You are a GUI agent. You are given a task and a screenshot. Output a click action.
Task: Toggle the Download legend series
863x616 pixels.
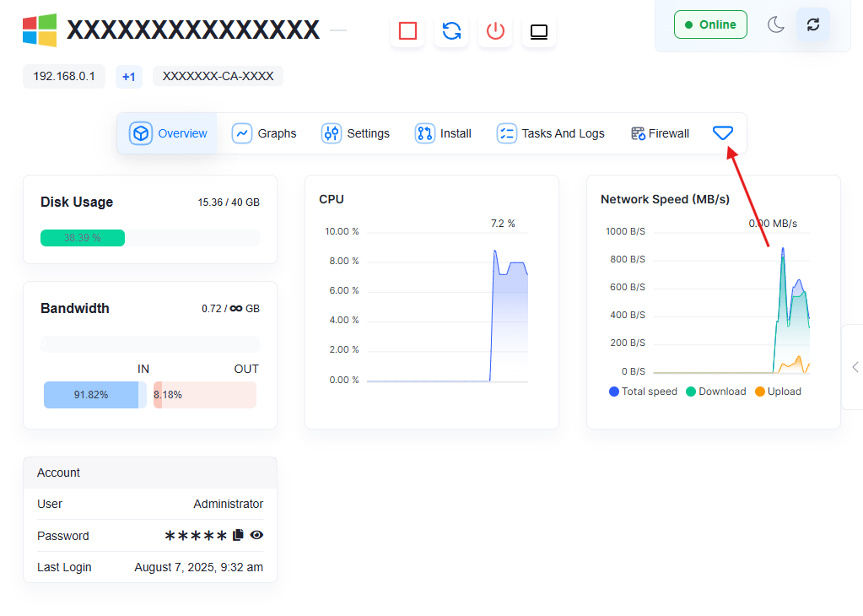click(x=716, y=392)
